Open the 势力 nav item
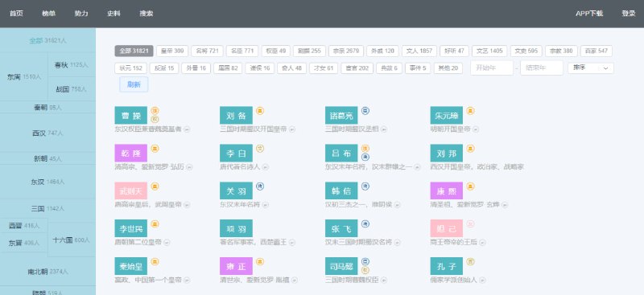 coord(81,14)
